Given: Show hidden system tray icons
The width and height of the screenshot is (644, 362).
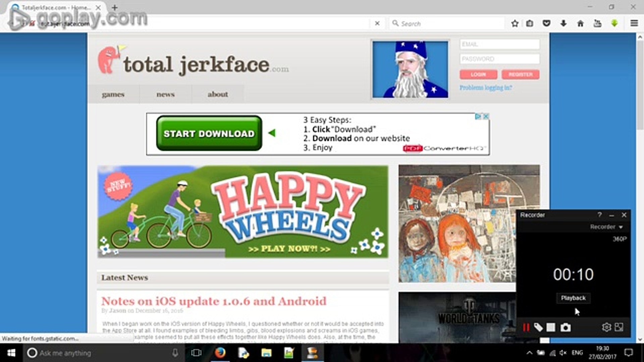Looking at the screenshot, I should [529, 353].
